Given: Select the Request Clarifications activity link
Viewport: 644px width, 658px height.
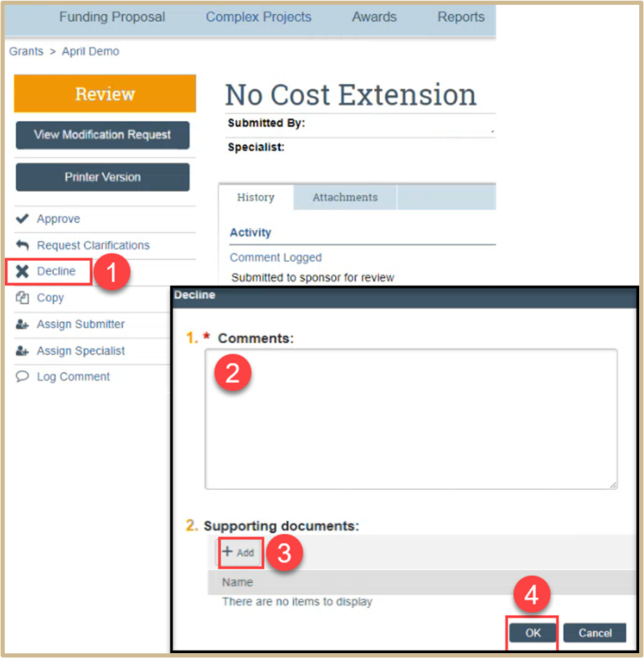Looking at the screenshot, I should click(x=93, y=245).
